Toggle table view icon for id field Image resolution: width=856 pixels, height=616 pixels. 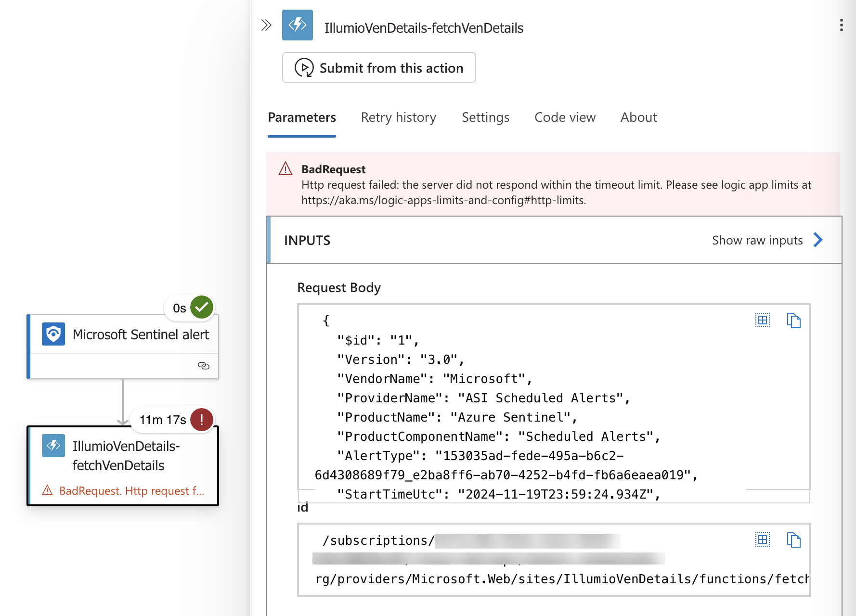coord(763,539)
